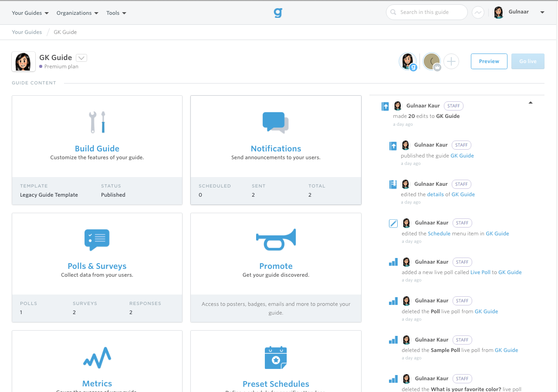Open the Live Poll link in the feed
This screenshot has height=392, width=558.
click(480, 272)
